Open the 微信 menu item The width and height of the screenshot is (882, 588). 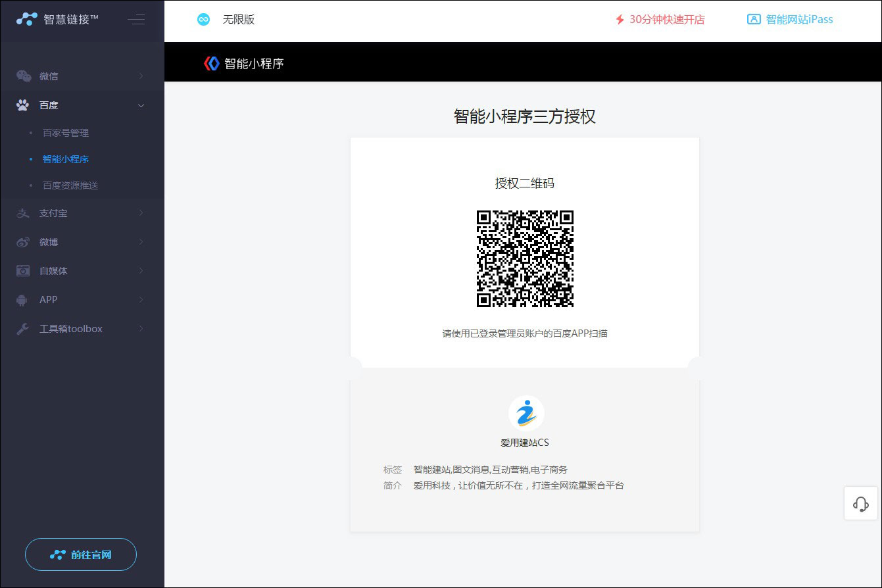(82, 76)
